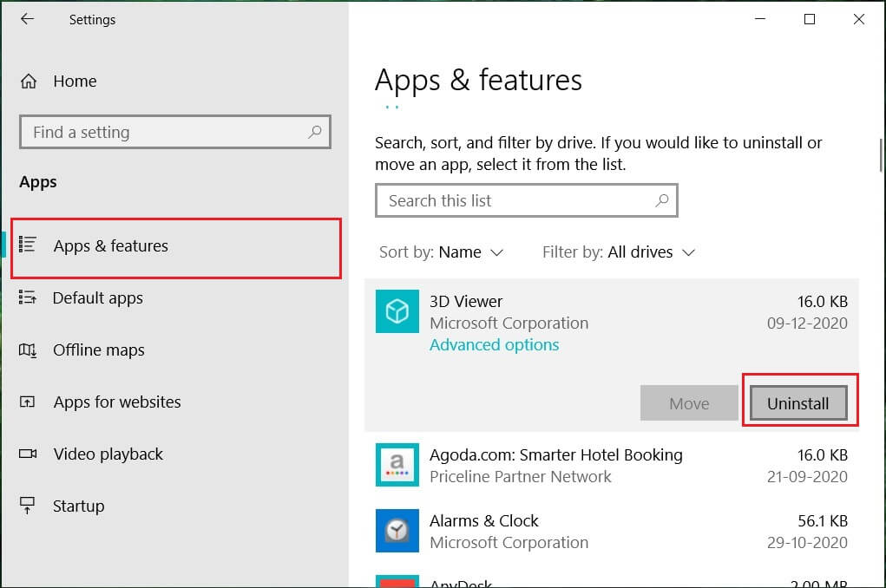Uninstall the 3D Viewer app
Image resolution: width=886 pixels, height=588 pixels.
point(797,403)
